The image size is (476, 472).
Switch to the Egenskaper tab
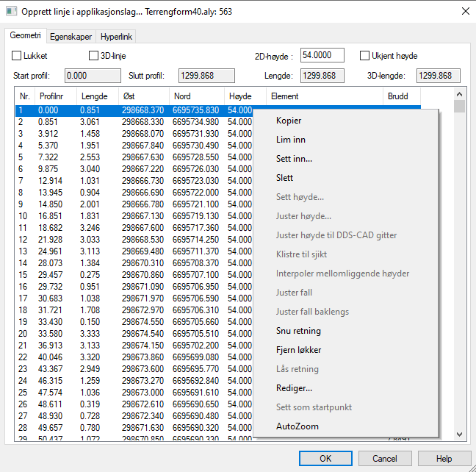pyautogui.click(x=71, y=36)
